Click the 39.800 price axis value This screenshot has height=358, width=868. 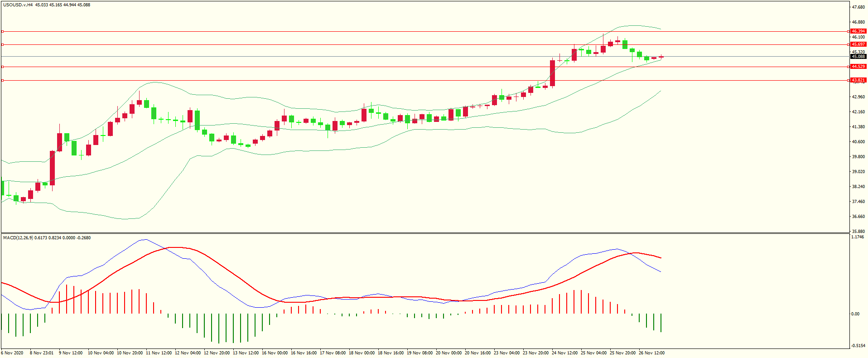pos(858,157)
